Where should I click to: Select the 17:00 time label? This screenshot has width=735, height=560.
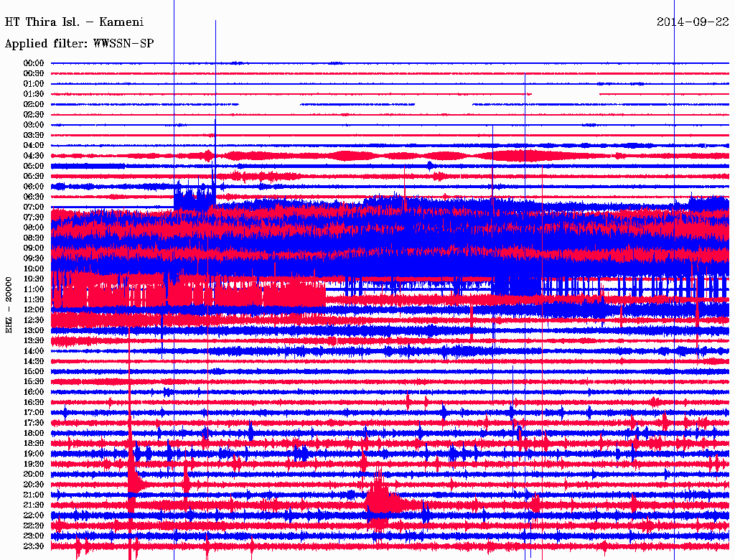point(34,412)
